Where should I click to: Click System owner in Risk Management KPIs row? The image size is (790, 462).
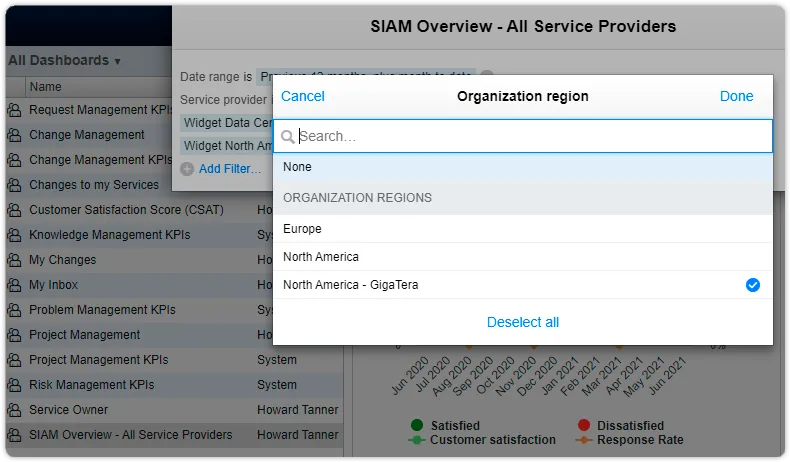pyautogui.click(x=277, y=385)
